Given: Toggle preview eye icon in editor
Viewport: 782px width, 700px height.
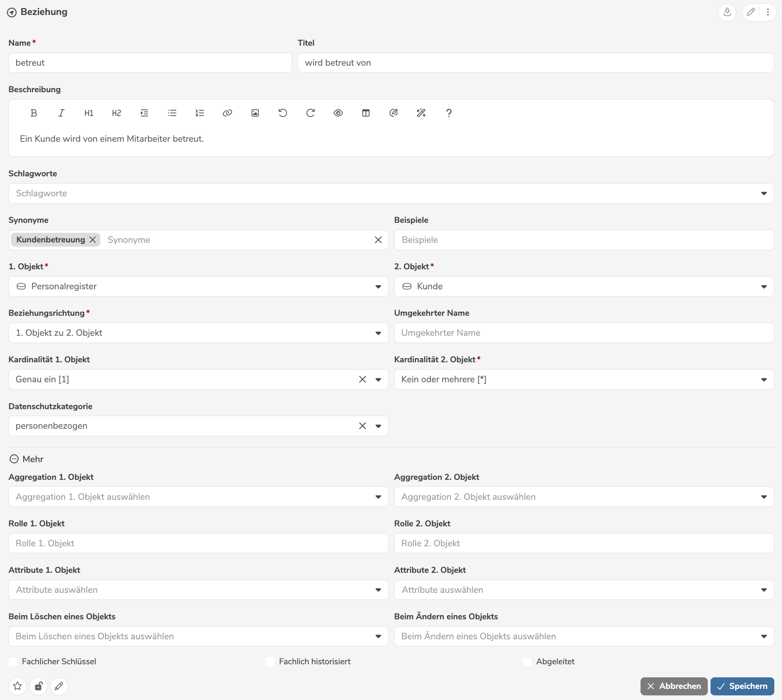Looking at the screenshot, I should 338,113.
